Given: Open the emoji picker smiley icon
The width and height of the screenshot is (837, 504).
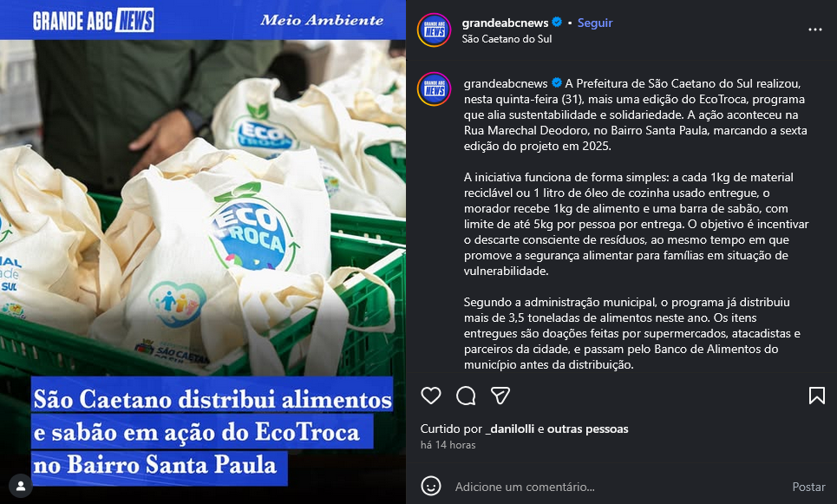Looking at the screenshot, I should pos(431,487).
